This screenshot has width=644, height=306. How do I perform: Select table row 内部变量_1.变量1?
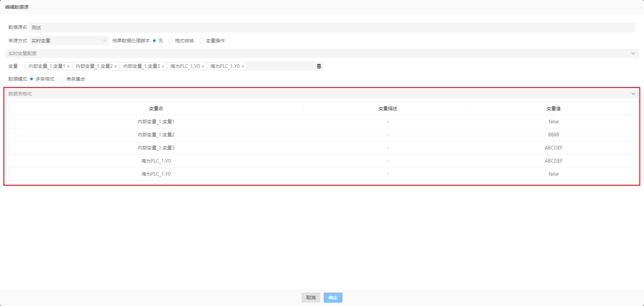pyautogui.click(x=322, y=122)
